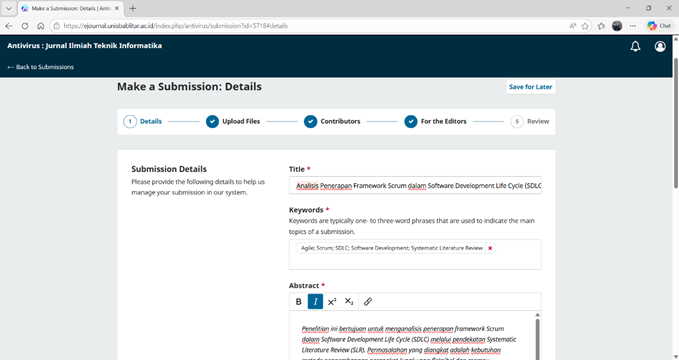
Task: Open browser settings and more menu
Action: tap(633, 26)
